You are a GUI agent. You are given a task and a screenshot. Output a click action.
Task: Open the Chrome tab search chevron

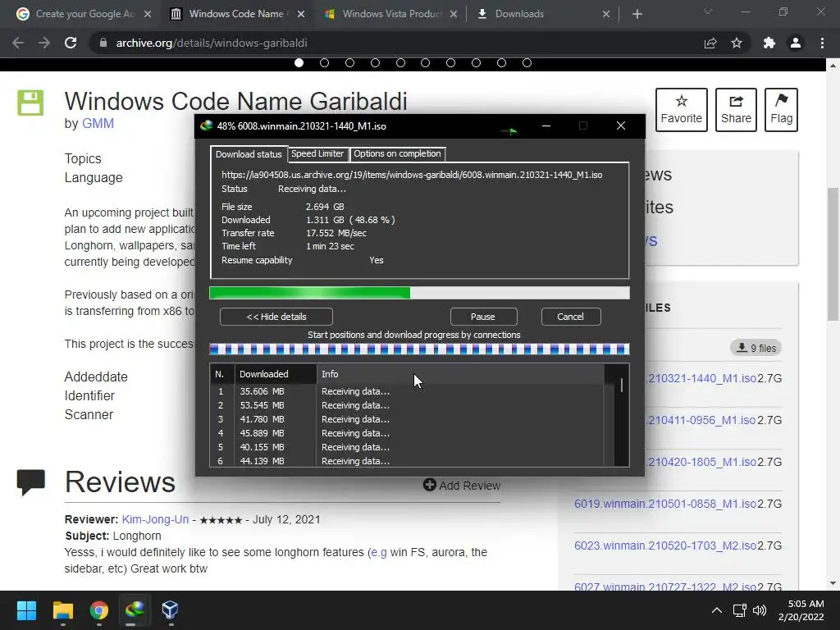click(x=708, y=11)
